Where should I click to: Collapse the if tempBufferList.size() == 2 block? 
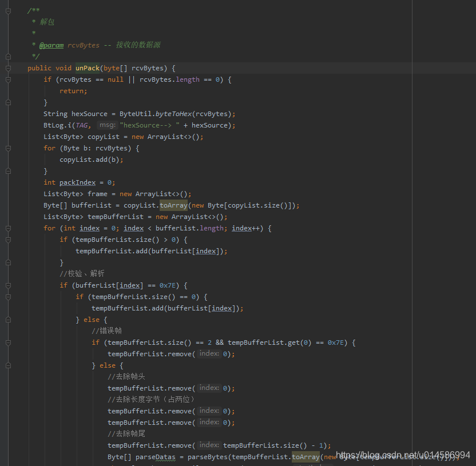9,343
